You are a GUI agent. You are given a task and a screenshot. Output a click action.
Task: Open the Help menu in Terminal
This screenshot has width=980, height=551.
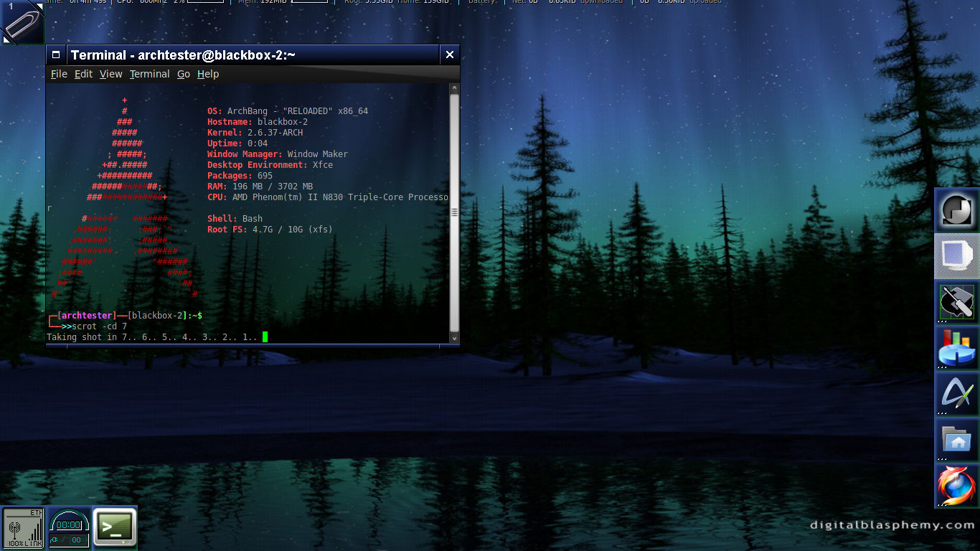point(208,74)
